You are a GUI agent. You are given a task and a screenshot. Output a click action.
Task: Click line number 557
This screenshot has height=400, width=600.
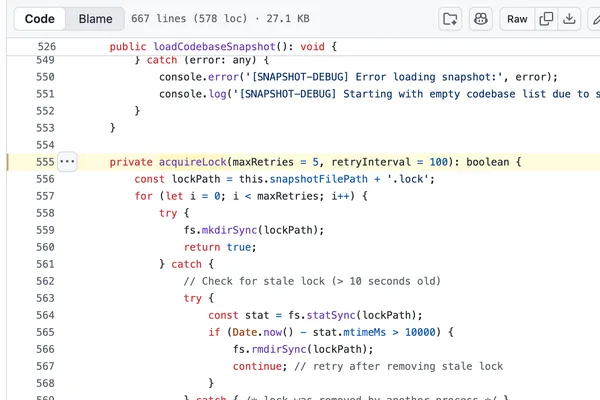(45, 196)
